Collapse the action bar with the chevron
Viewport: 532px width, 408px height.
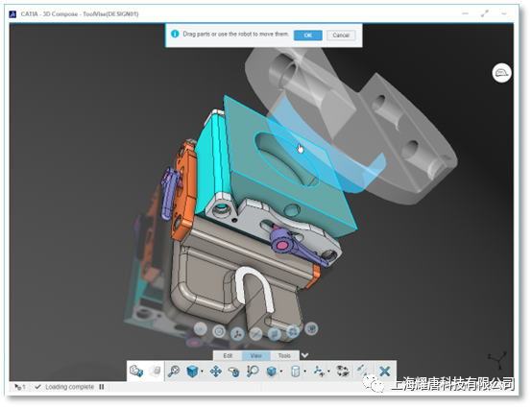(x=304, y=355)
